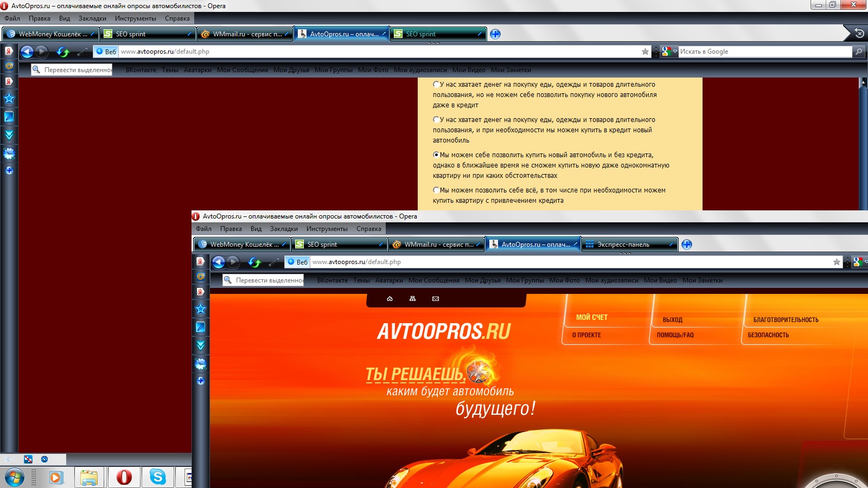Click Мои Сообщения bookmark in front window's bar
The image size is (868, 488).
pyautogui.click(x=434, y=280)
